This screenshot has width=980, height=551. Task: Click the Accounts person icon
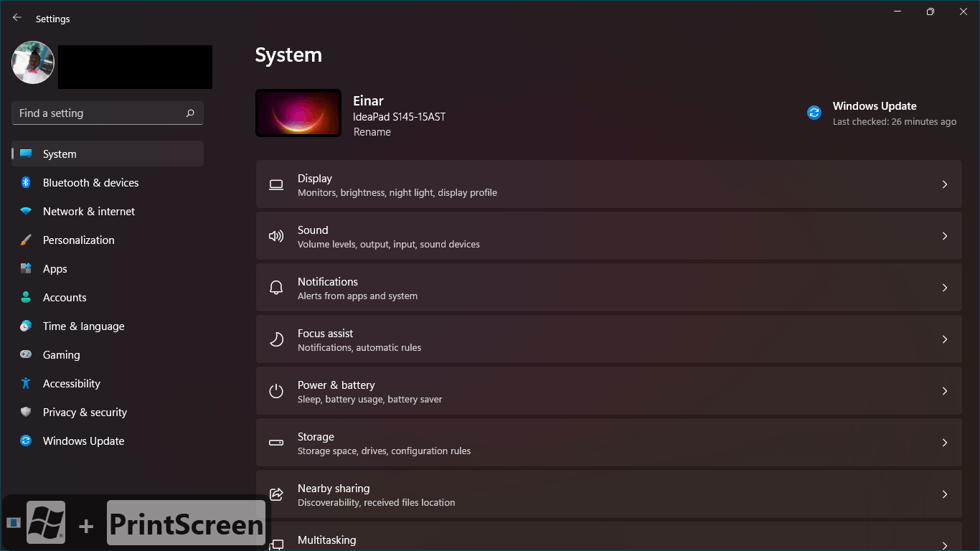26,297
